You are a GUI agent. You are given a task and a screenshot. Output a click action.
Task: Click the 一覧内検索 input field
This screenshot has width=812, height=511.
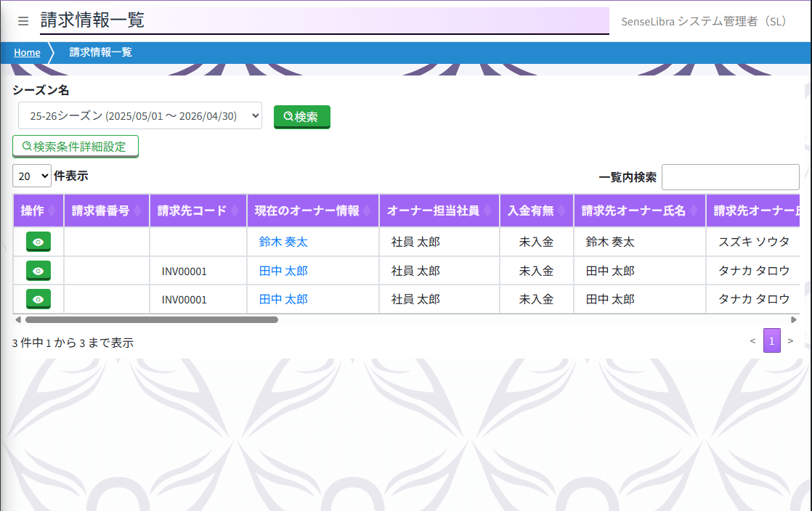click(x=730, y=176)
